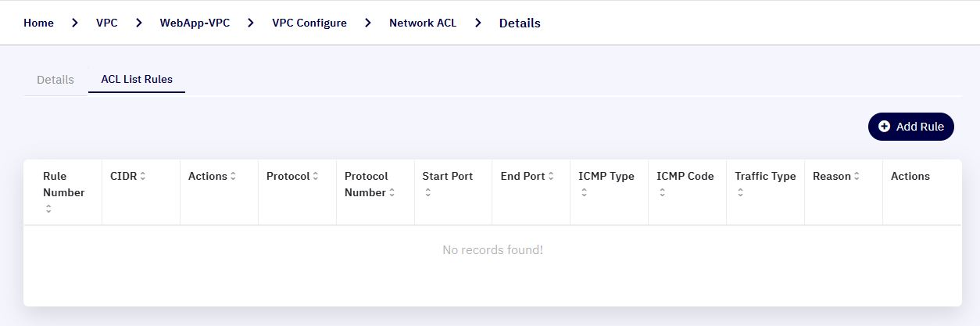Click the last Actions column header

tap(910, 177)
